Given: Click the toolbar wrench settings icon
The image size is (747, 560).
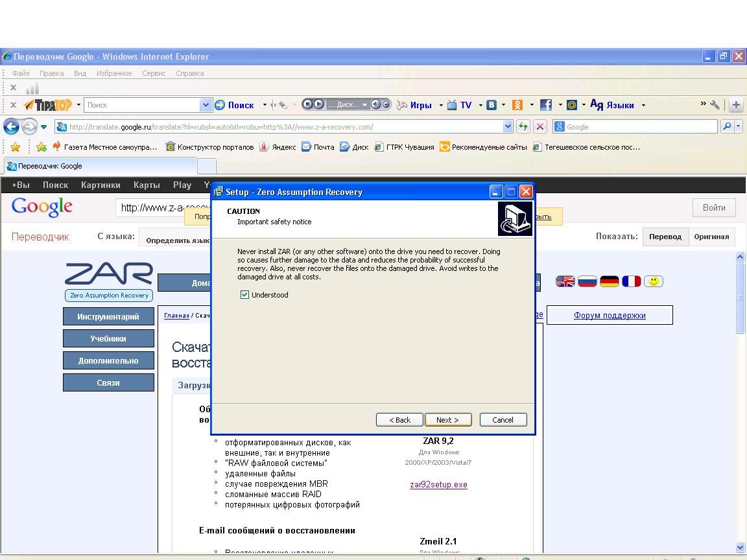Looking at the screenshot, I should 715,105.
